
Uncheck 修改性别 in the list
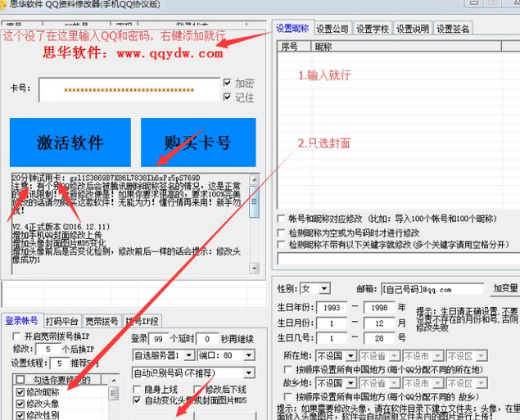(x=20, y=415)
